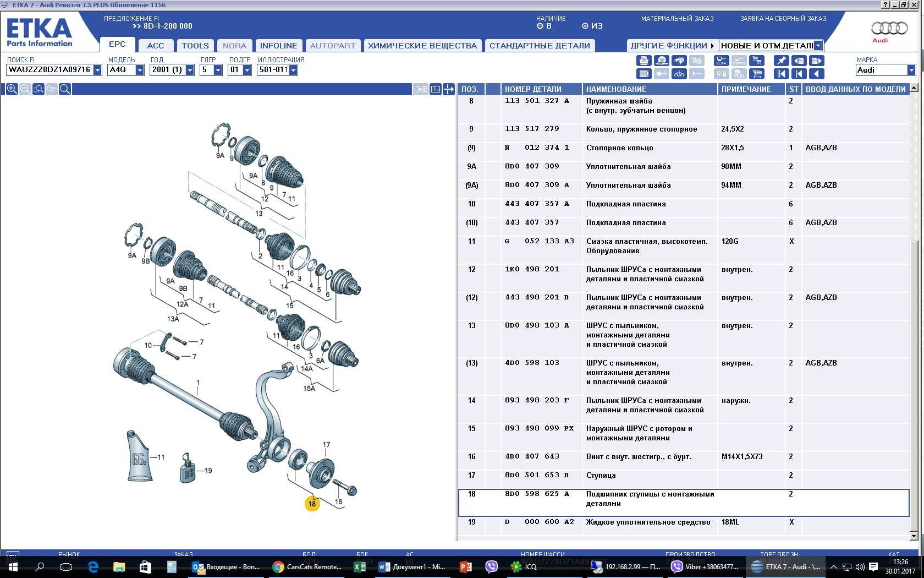Click ЗАЯВКА НА СБОРНЫЙ ЗАКАЗ
Screen dimensions: 924x578
783,19
